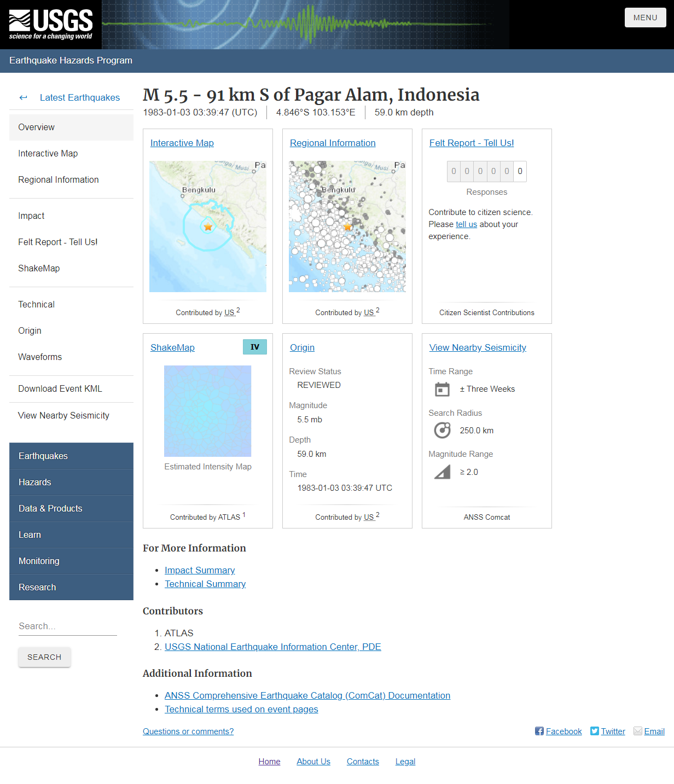The image size is (674, 784).
Task: Click the REVIEWED status text
Action: pyautogui.click(x=319, y=385)
